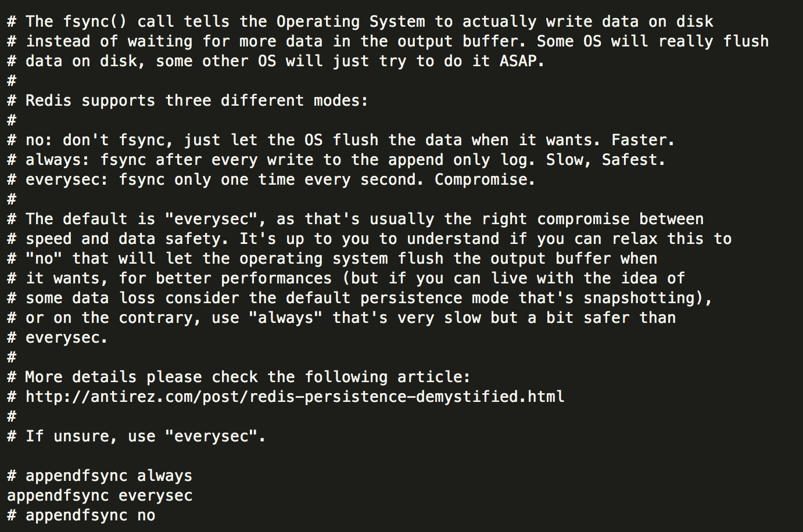This screenshot has height=532, width=803.
Task: Click the word 'Safest.' in always-mode line
Action: (x=633, y=160)
